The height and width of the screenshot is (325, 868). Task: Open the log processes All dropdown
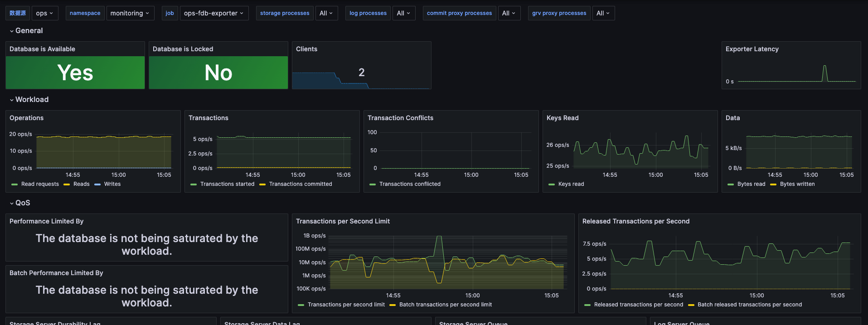point(403,13)
